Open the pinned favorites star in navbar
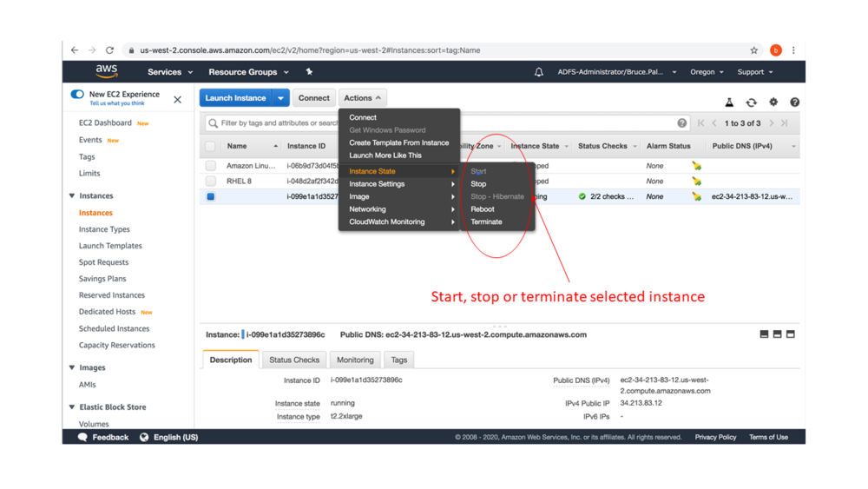This screenshot has height=489, width=868. click(x=309, y=72)
